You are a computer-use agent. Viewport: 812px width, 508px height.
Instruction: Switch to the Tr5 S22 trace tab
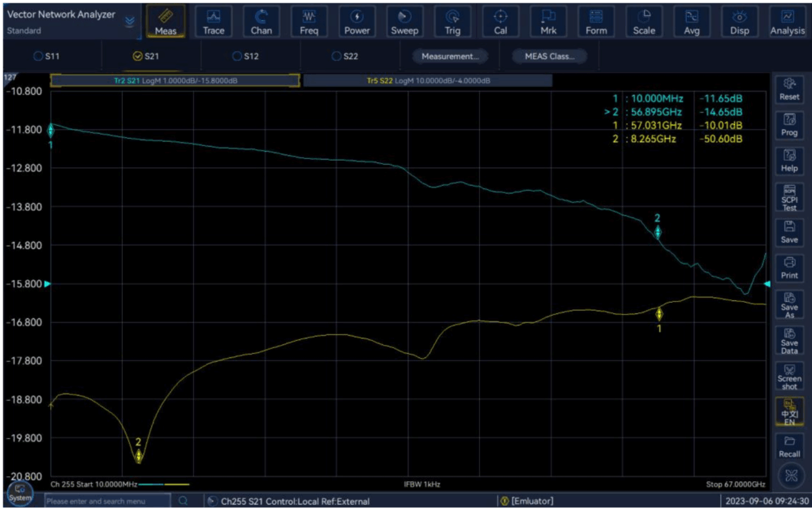427,80
